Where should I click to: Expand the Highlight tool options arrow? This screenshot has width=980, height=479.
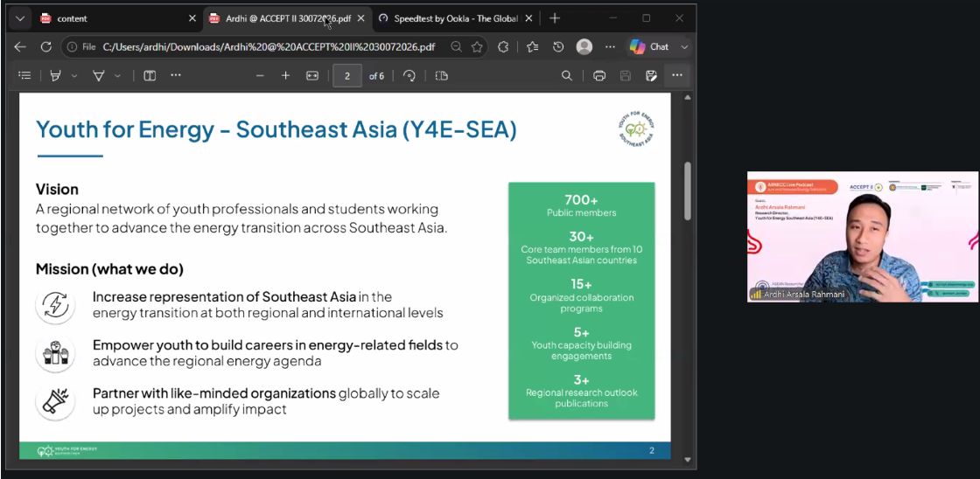[x=74, y=75]
